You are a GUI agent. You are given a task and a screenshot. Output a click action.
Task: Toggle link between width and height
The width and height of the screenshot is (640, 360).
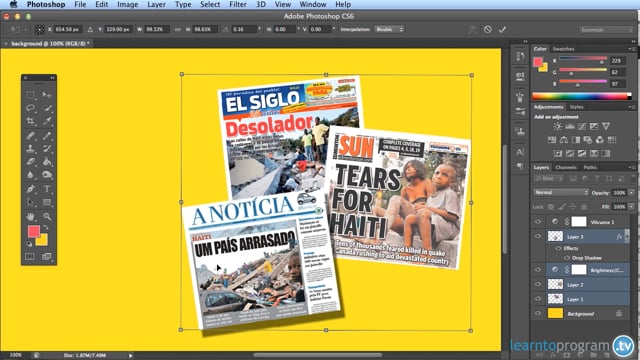pyautogui.click(x=178, y=29)
